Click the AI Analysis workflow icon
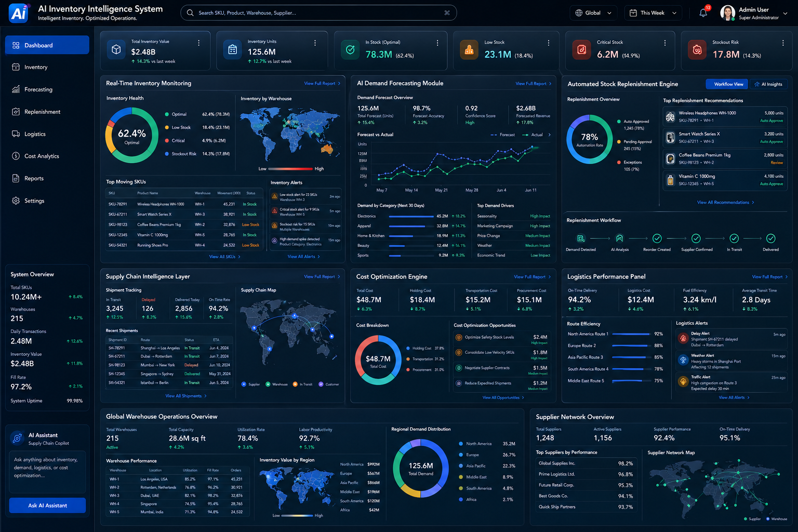The image size is (798, 532). point(619,238)
